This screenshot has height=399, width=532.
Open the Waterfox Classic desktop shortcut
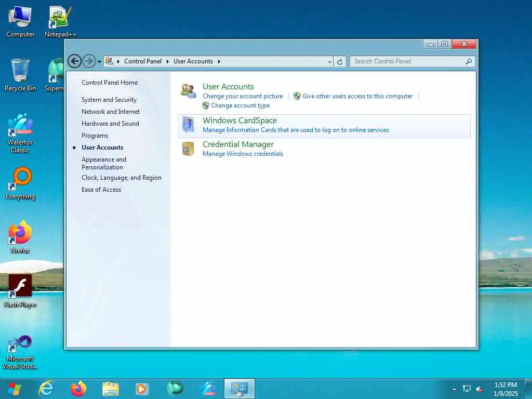[20, 134]
